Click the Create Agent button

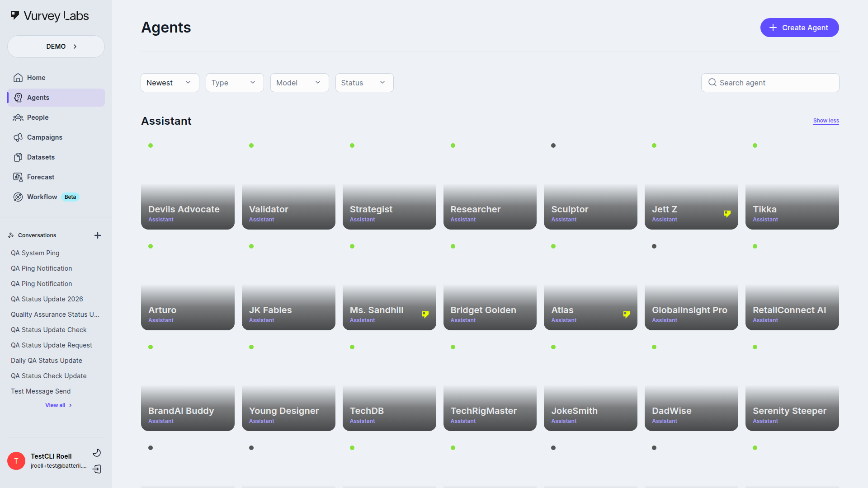pos(799,28)
